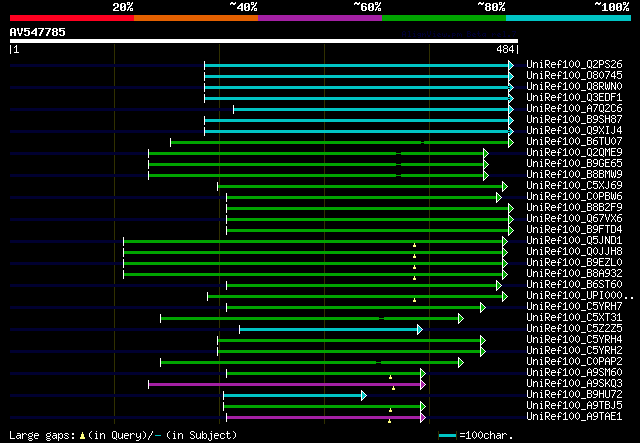Click the cyan alignment bar of A7Q2C6
Image resolution: width=640 pixels, height=443 pixels.
point(373,109)
